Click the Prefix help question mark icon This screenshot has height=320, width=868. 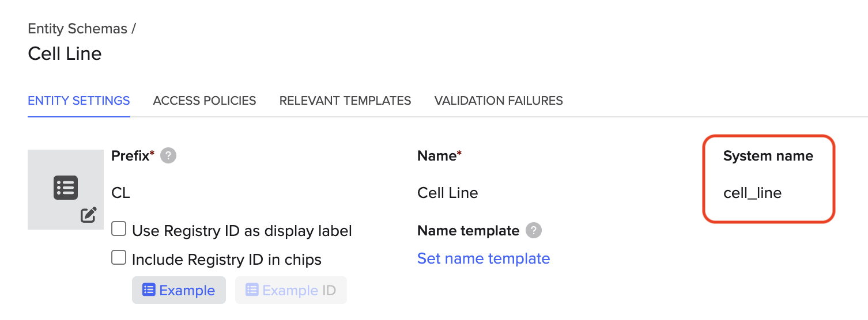[168, 156]
